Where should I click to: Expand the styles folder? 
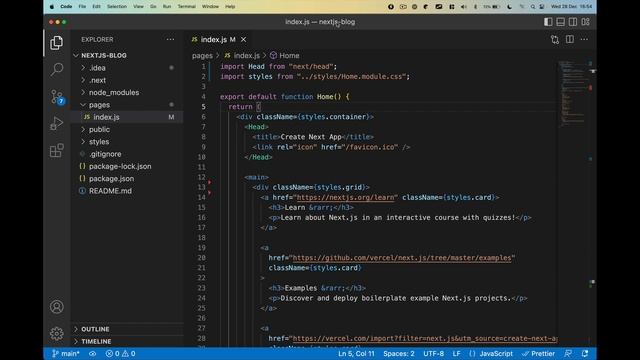[127, 142]
